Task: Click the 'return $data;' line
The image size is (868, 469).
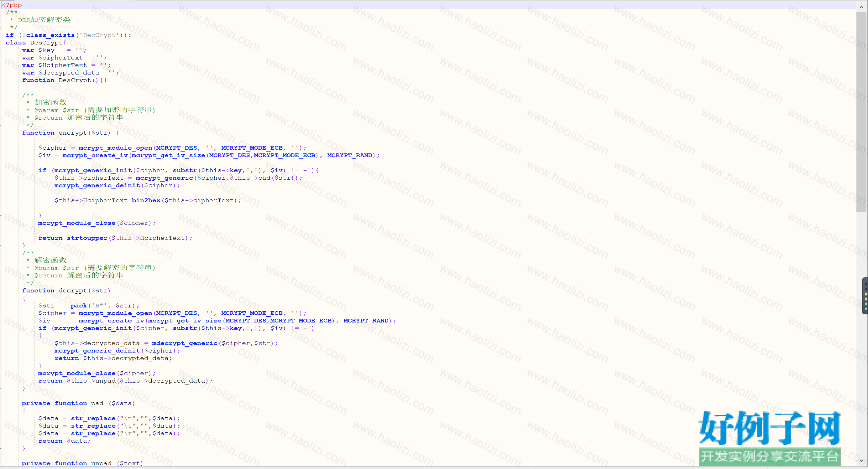Action: coord(64,441)
